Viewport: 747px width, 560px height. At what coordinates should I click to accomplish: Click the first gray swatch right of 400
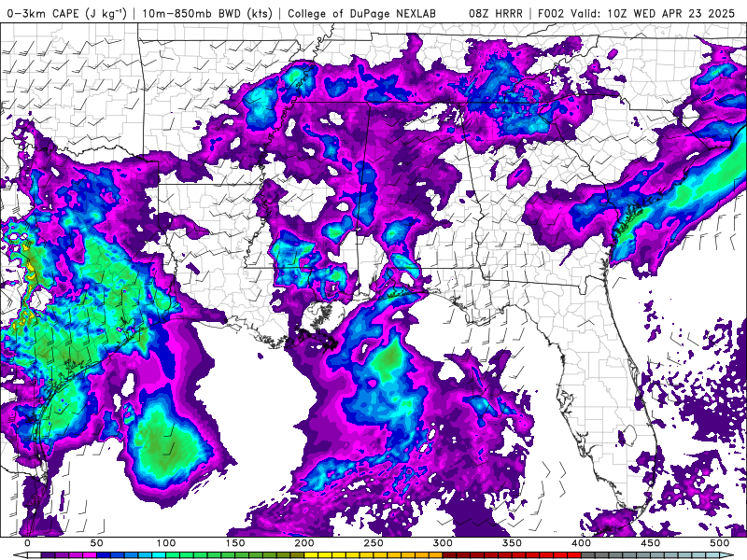coord(588,555)
